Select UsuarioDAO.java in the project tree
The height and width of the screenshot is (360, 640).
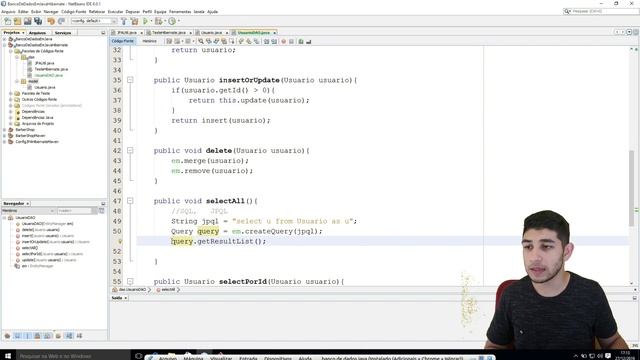coord(48,75)
